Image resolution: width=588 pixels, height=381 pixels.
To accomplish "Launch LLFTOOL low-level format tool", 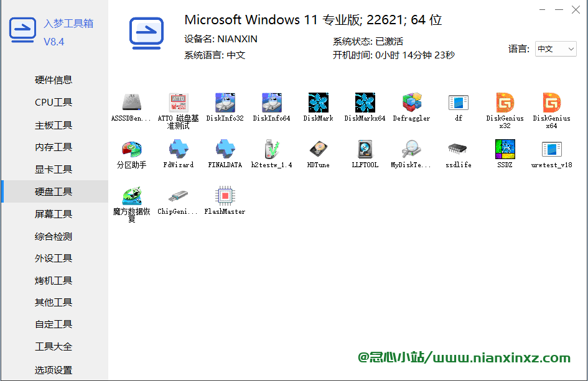I will pos(365,149).
